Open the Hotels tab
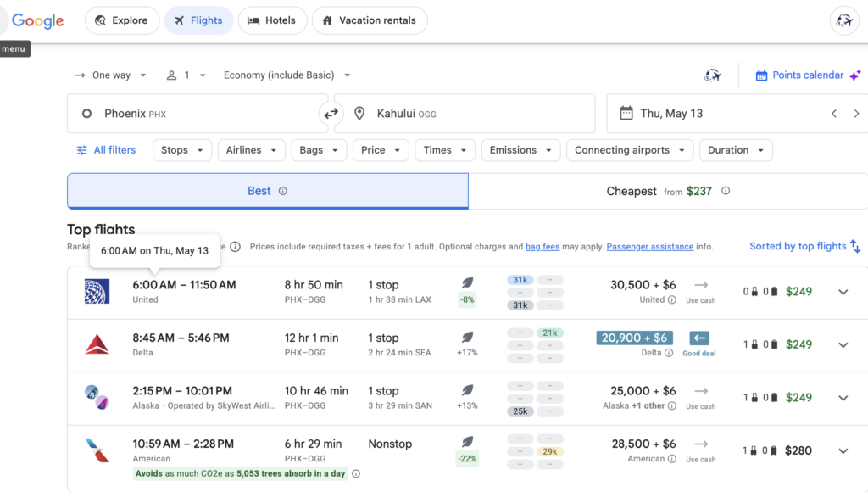Image resolution: width=868 pixels, height=492 pixels. tap(272, 20)
